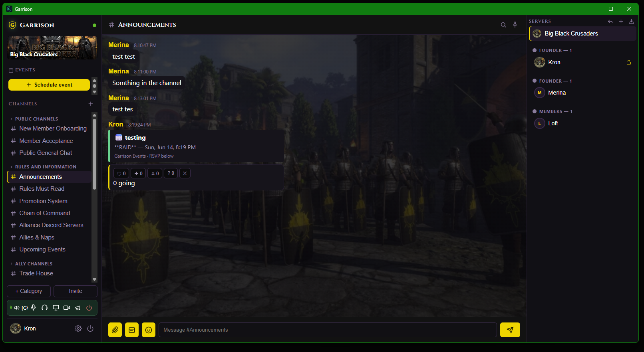Click the speaker volume icon in voice bar

click(17, 308)
